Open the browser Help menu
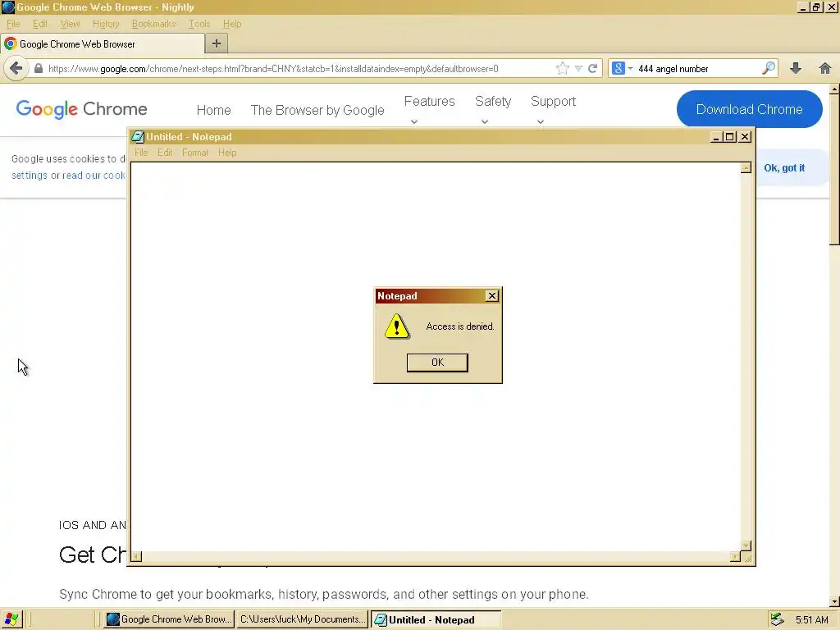Screen dimensions: 840x630 click(x=232, y=24)
